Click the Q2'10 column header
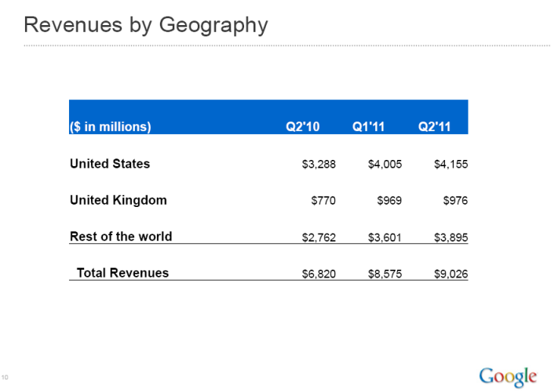 [x=302, y=127]
